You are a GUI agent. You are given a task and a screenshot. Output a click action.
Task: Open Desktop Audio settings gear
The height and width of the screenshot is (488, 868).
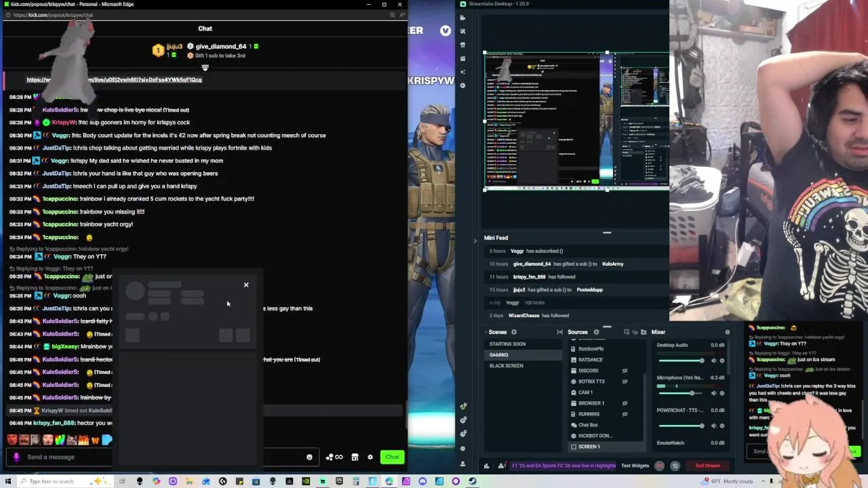click(x=722, y=361)
